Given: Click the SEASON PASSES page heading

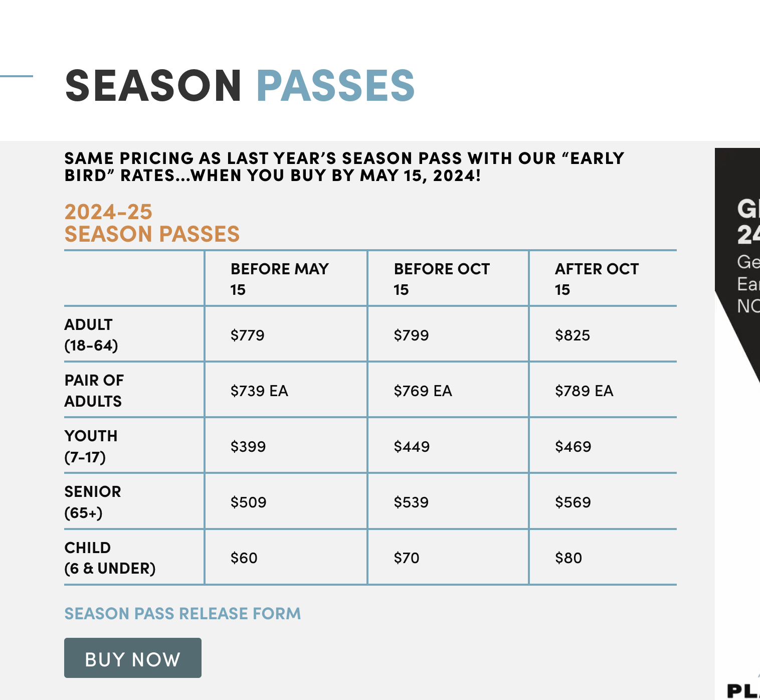Looking at the screenshot, I should coord(240,86).
